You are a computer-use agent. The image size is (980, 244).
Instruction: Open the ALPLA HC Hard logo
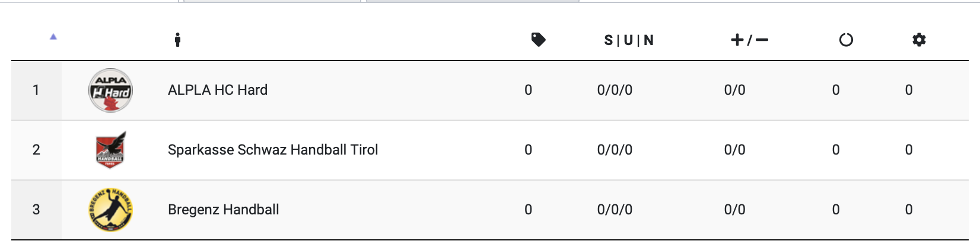coord(110,91)
